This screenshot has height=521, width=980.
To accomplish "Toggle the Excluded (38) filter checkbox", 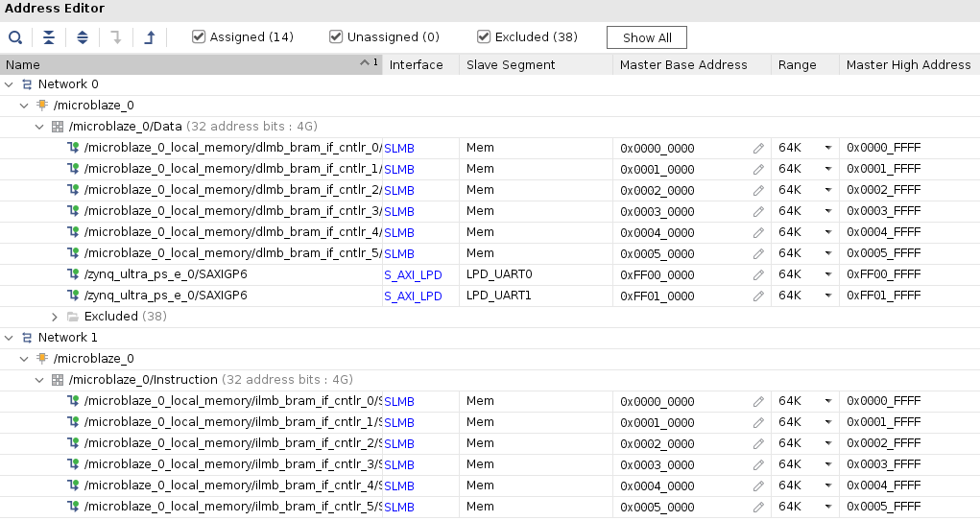I will 484,36.
